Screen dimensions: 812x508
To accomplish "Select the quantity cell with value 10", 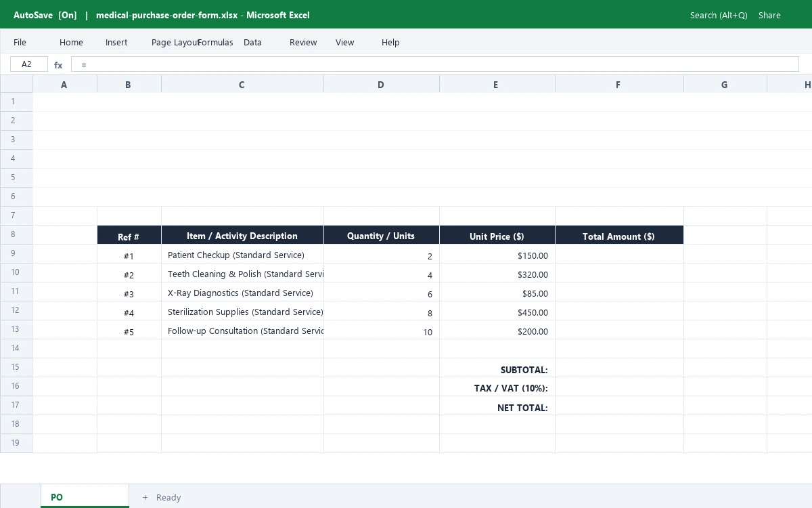I will click(x=382, y=330).
